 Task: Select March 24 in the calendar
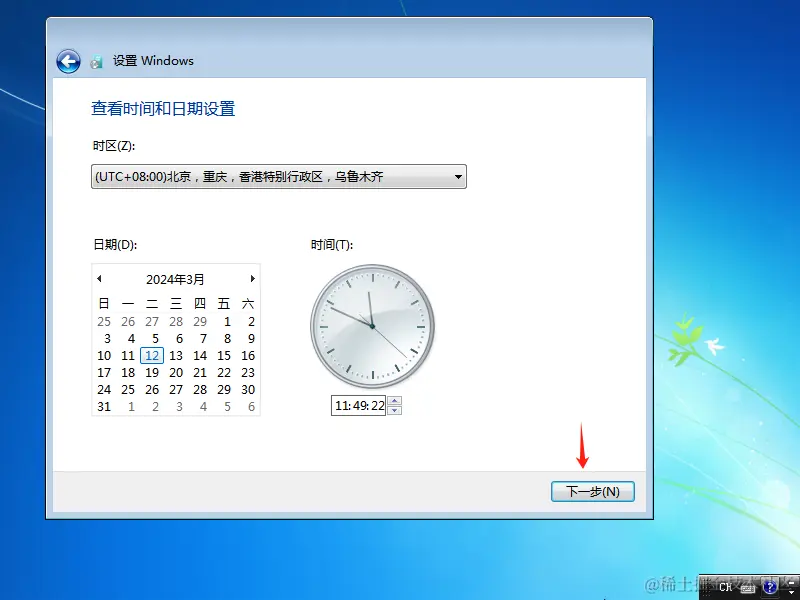coord(104,390)
